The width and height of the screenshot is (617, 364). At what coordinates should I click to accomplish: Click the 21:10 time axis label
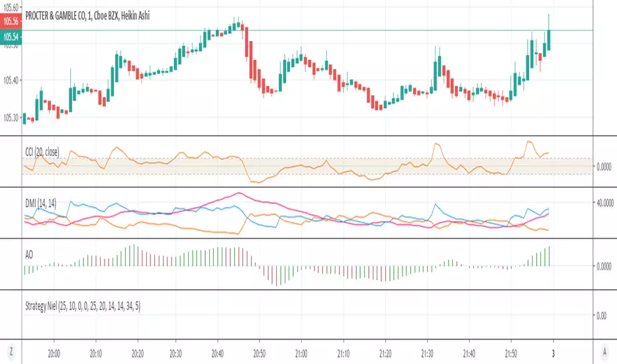click(343, 353)
